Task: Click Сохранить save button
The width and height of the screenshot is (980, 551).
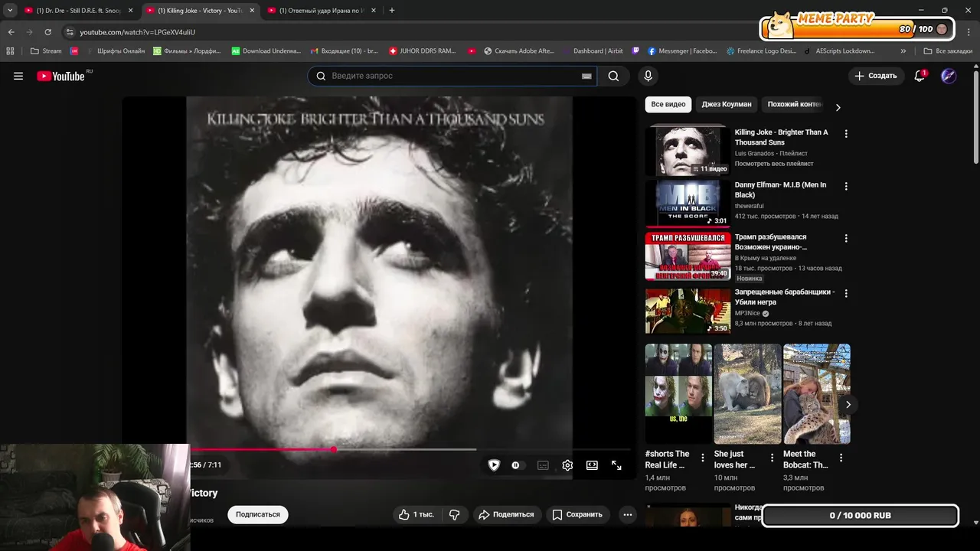Action: [578, 514]
